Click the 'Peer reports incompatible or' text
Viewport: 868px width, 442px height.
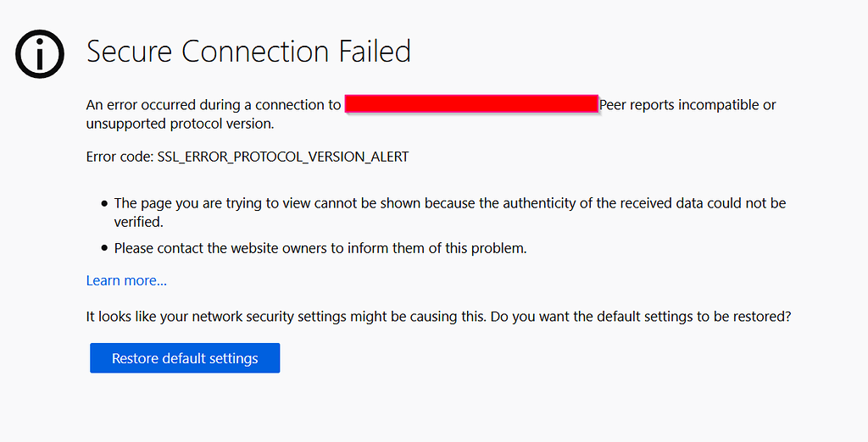(x=687, y=104)
